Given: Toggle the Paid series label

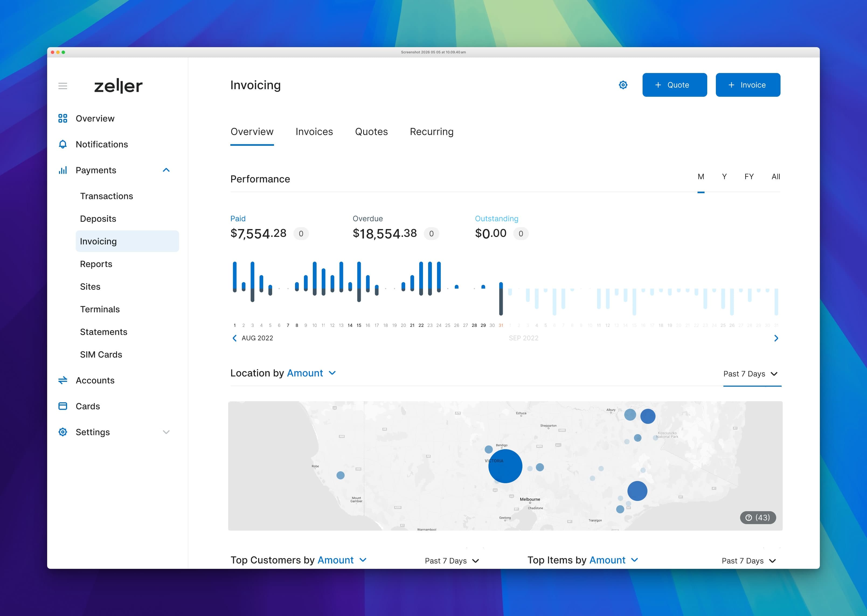Looking at the screenshot, I should [x=238, y=219].
